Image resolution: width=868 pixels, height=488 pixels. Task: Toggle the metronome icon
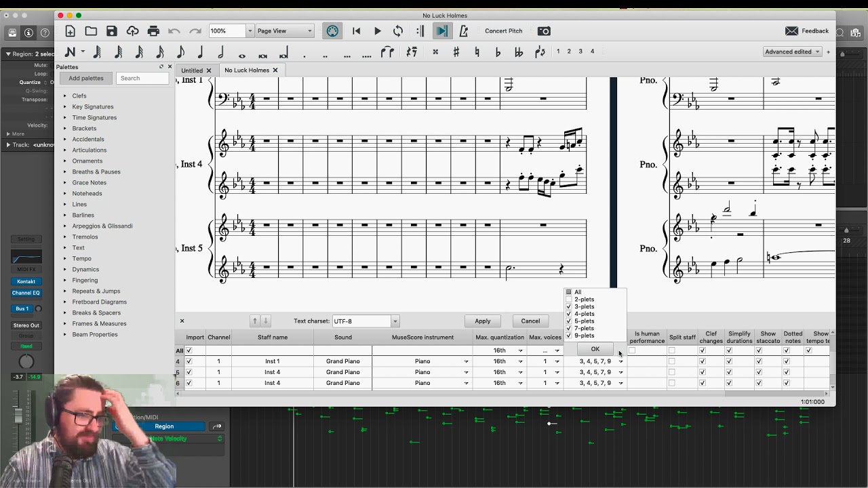click(463, 31)
